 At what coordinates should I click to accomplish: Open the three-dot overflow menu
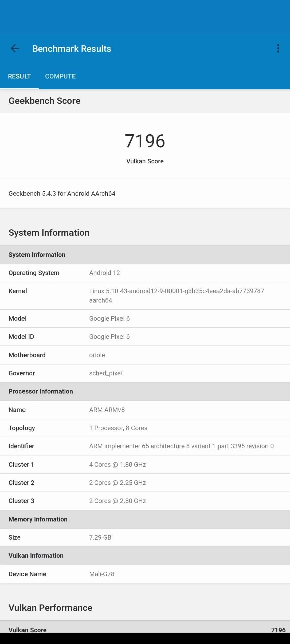[x=278, y=49]
